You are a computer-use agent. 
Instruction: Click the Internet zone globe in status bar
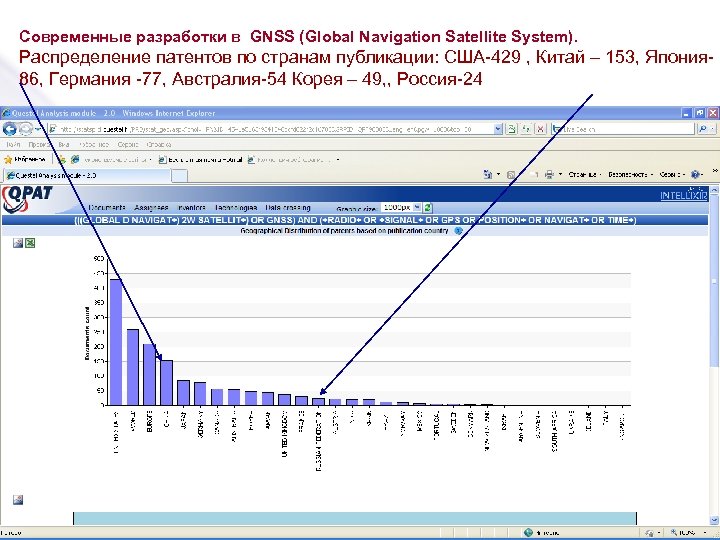tap(529, 533)
